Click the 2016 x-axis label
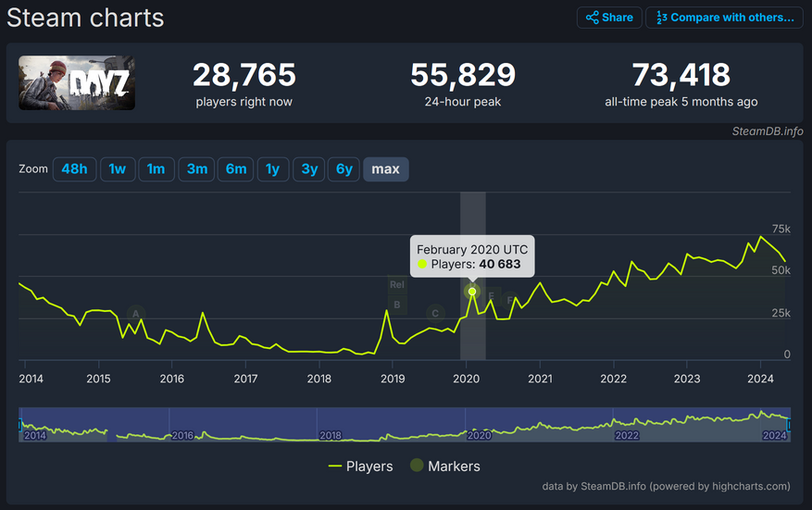812x510 pixels. pyautogui.click(x=172, y=379)
